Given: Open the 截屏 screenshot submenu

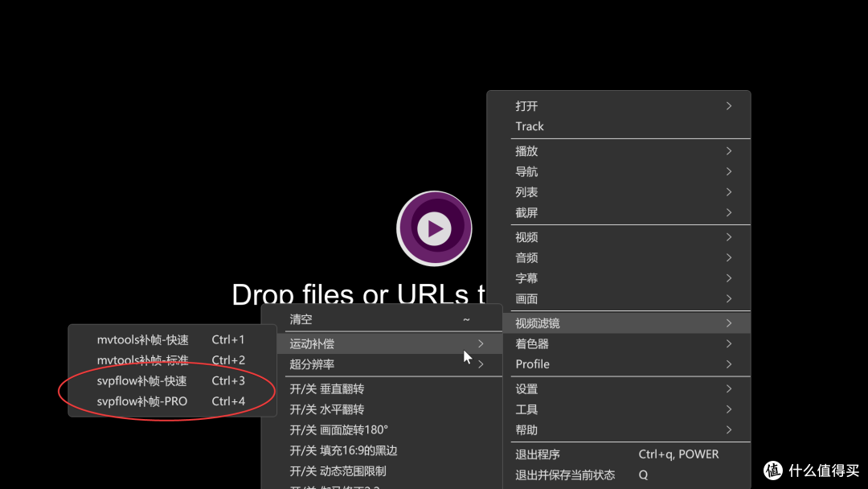Looking at the screenshot, I should pyautogui.click(x=618, y=212).
